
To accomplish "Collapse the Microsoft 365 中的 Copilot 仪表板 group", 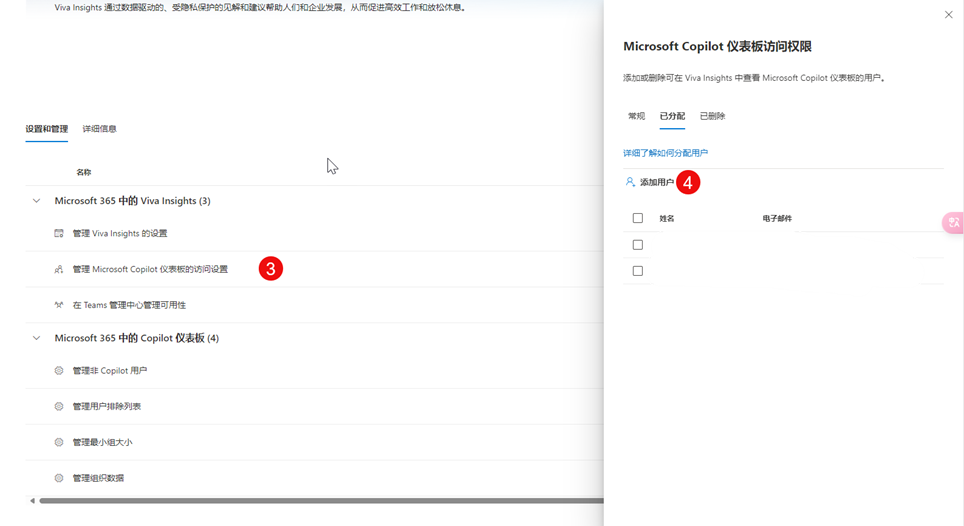I will coord(36,338).
